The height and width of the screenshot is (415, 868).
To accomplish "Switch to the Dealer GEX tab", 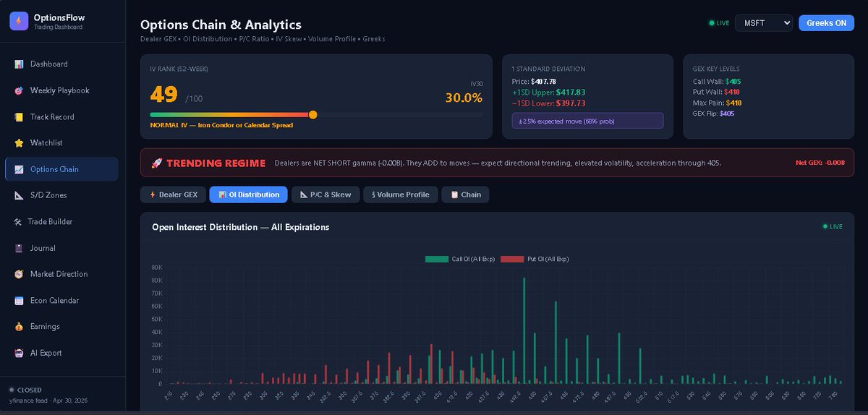I will pos(173,194).
